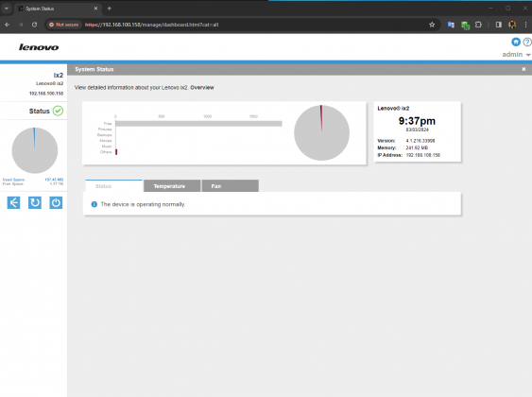Click the Free space bar in chart
The height and width of the screenshot is (397, 532).
(198, 124)
